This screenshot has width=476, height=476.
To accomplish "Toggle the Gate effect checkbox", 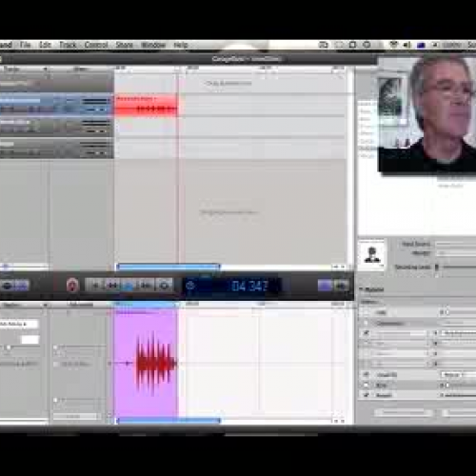I will [366, 312].
